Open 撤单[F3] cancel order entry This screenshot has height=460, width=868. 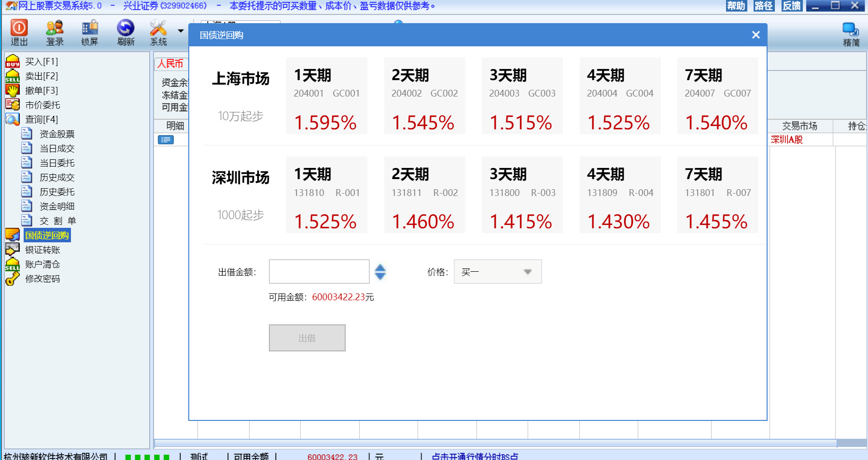click(x=41, y=91)
